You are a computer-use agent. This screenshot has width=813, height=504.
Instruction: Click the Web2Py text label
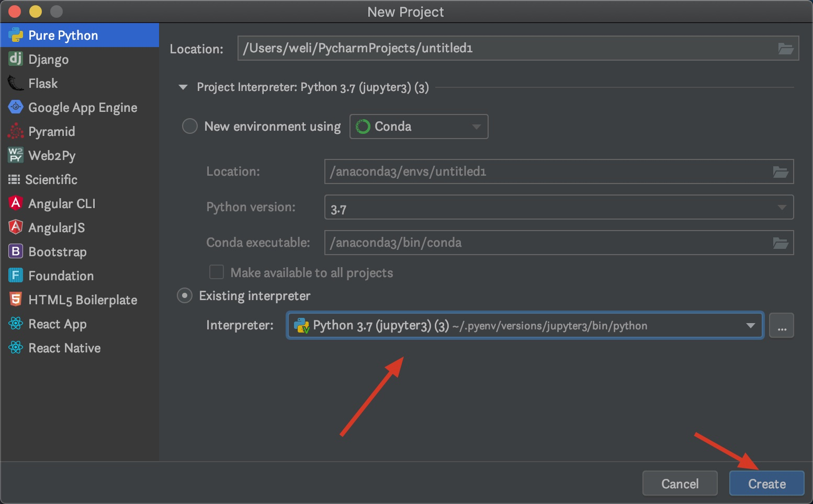(52, 156)
